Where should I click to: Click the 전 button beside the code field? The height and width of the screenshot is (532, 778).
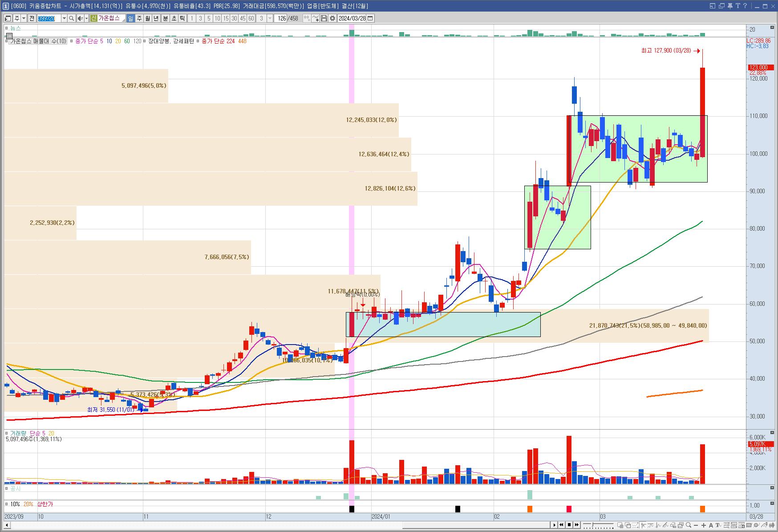pyautogui.click(x=32, y=18)
